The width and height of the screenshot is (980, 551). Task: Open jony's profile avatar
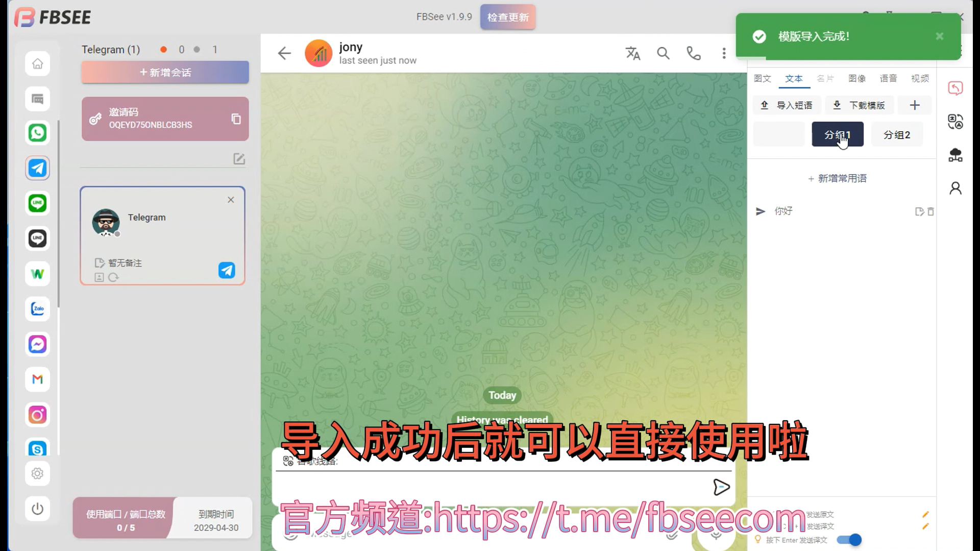tap(318, 53)
